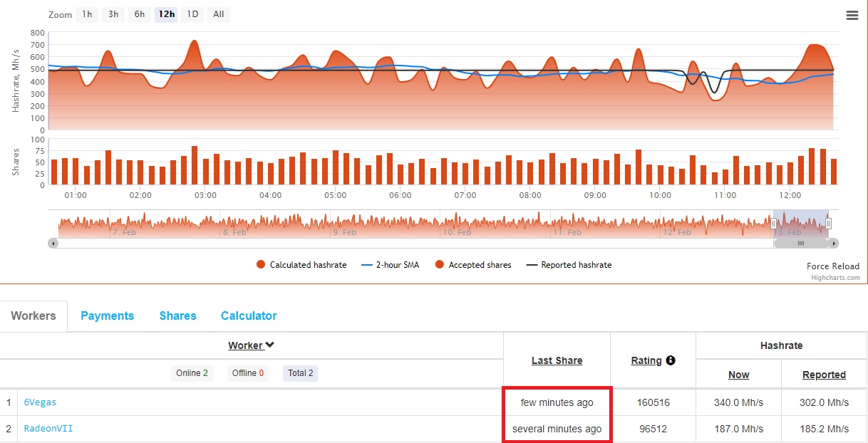Open the RadeonVII worker link

48,429
